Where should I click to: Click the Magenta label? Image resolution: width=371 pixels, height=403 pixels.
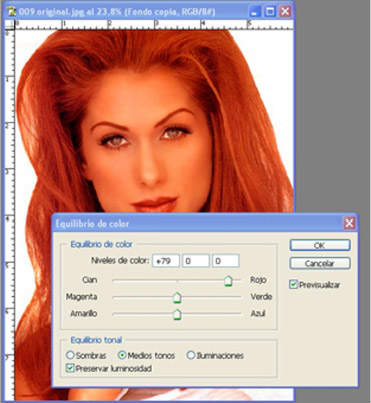pyautogui.click(x=81, y=296)
